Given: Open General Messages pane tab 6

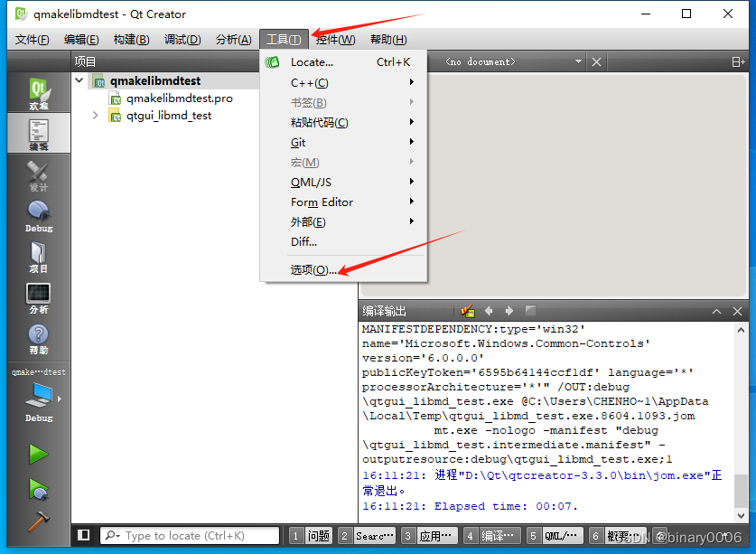Looking at the screenshot, I should (x=617, y=535).
